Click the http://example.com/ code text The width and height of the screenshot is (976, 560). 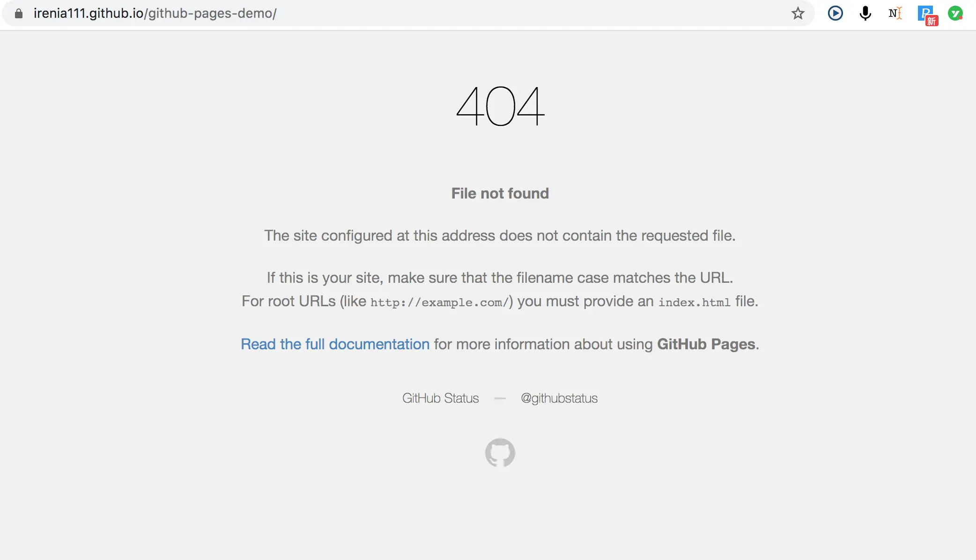439,302
